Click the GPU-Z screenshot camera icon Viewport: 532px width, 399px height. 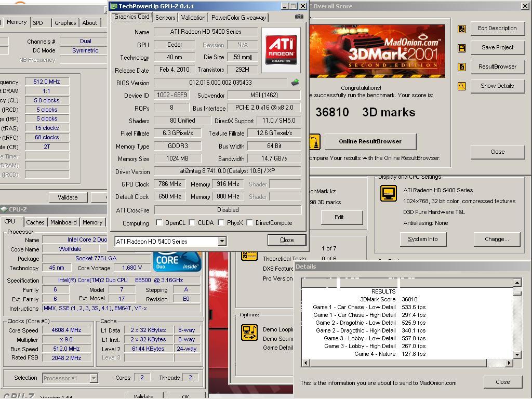point(299,16)
